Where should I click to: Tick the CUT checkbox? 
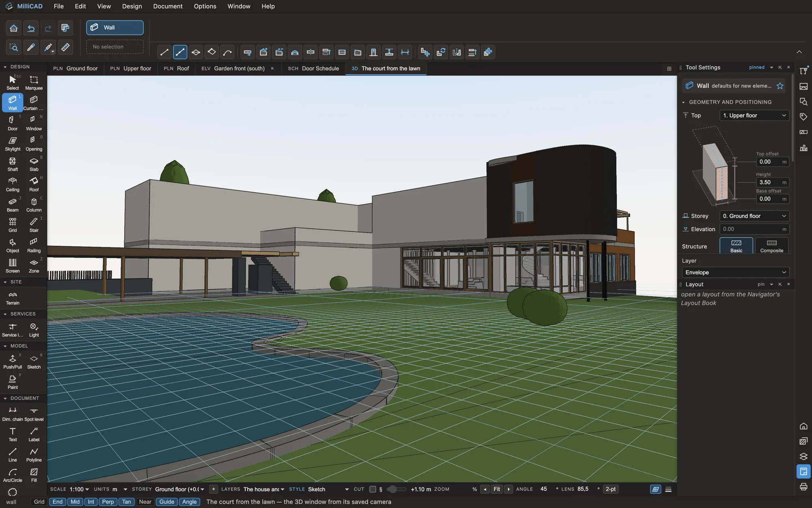pyautogui.click(x=372, y=489)
